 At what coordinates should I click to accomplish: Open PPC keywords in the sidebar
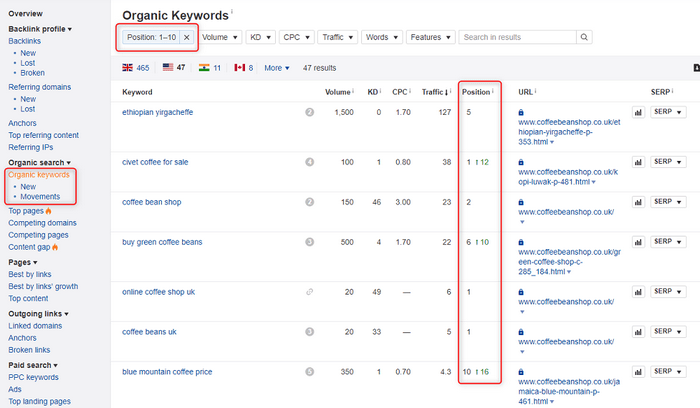coord(33,377)
